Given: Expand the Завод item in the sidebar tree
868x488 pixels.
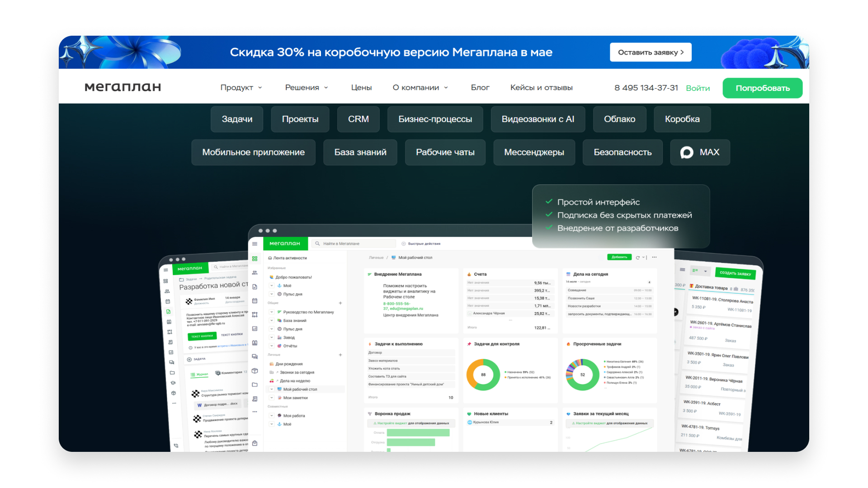Looking at the screenshot, I should tap(271, 338).
